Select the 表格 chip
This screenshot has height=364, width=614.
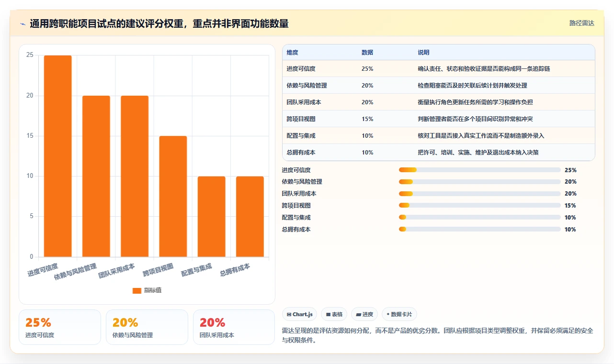pyautogui.click(x=334, y=314)
